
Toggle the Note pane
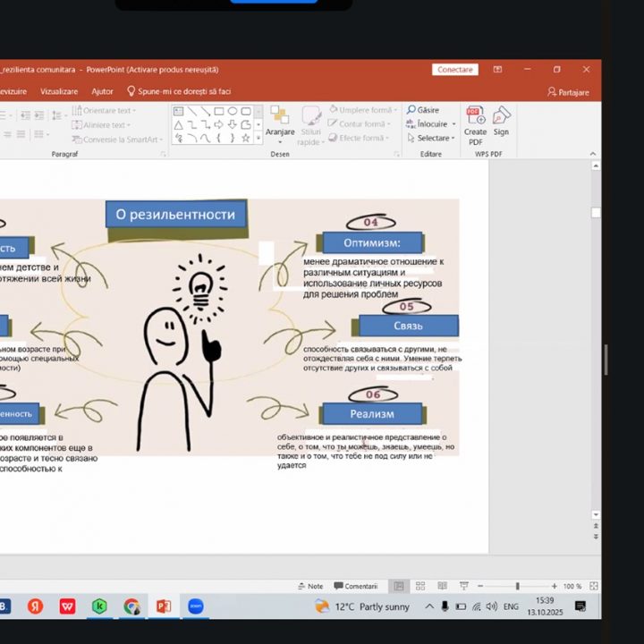point(310,586)
